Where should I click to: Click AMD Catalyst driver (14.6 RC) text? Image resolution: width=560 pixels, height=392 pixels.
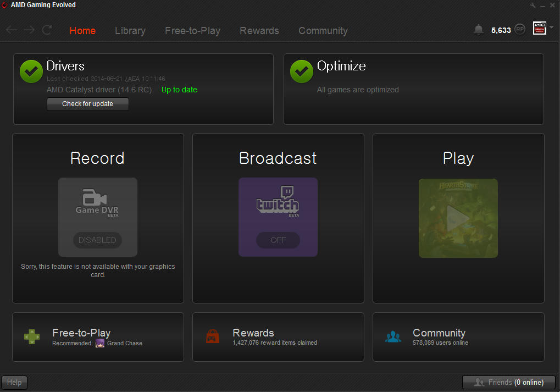tap(99, 90)
